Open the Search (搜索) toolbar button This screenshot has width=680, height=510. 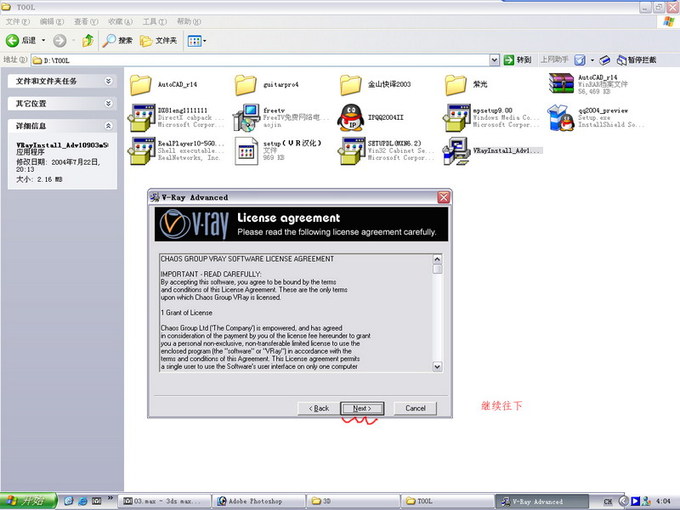click(x=118, y=41)
